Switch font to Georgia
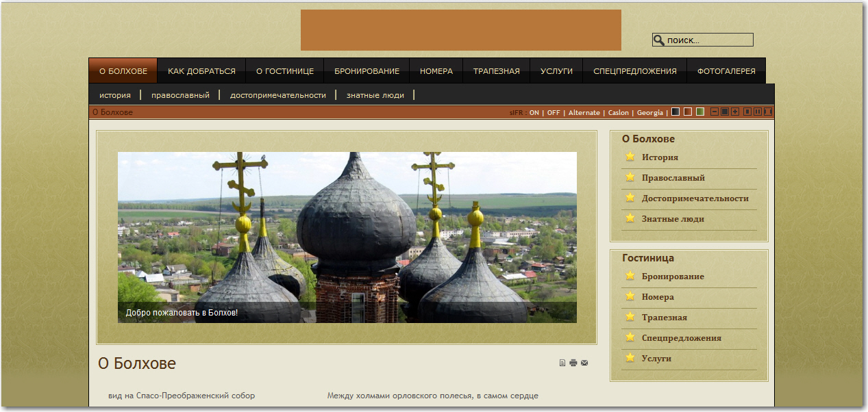This screenshot has width=868, height=412. [649, 113]
